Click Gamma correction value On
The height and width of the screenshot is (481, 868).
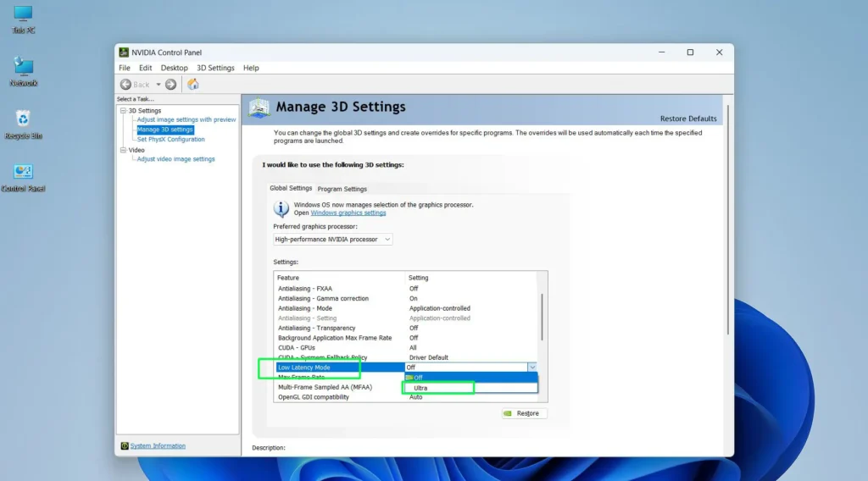[x=414, y=299]
